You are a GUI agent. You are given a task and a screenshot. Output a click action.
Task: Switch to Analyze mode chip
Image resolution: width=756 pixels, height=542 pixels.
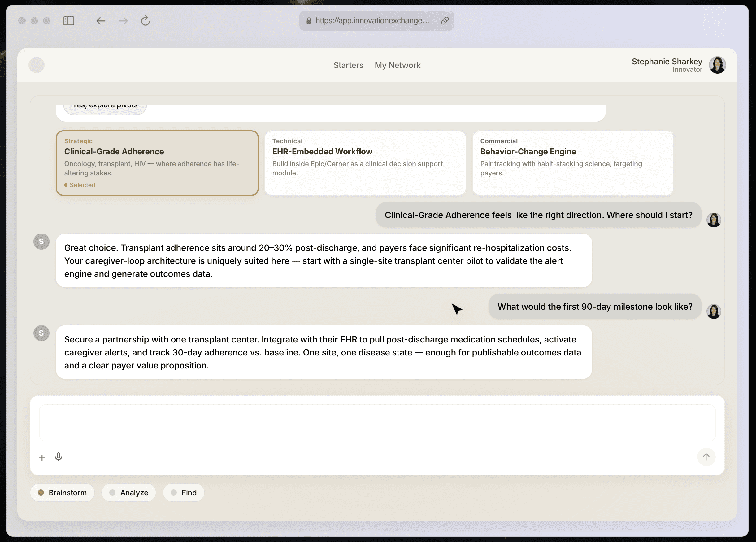pos(129,493)
